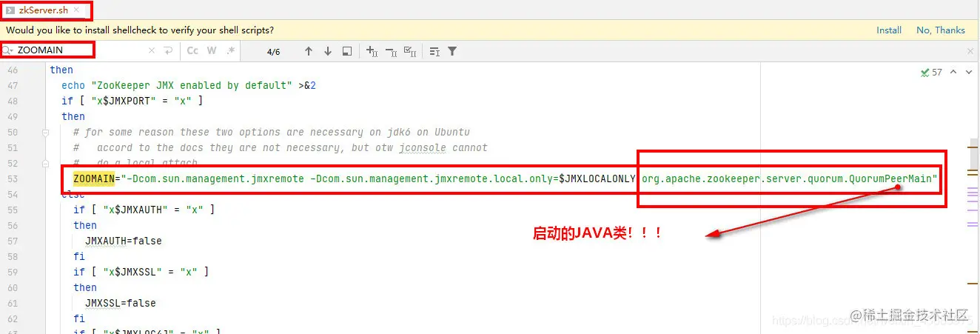
Task: Toggle Match Case (Cc) search option
Action: click(192, 51)
